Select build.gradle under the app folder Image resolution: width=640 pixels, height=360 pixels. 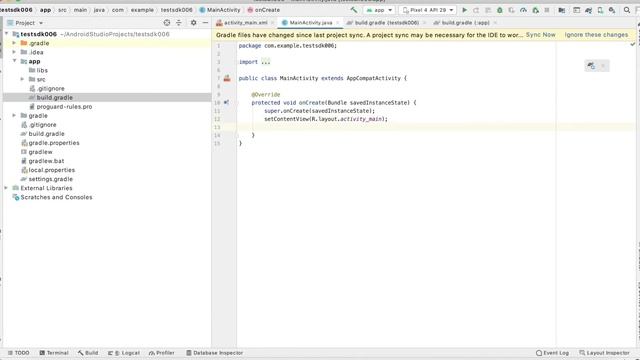click(x=54, y=98)
